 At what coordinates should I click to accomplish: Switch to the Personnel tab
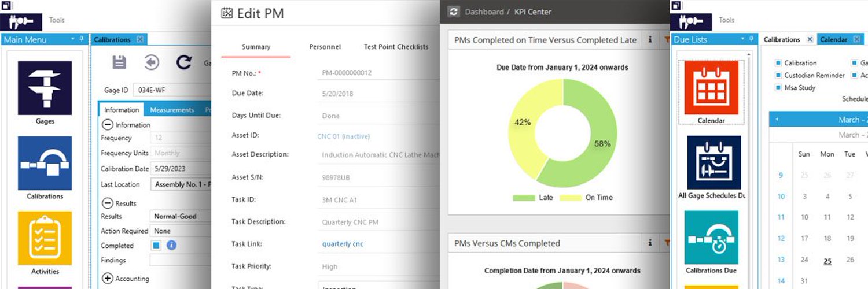pos(325,47)
